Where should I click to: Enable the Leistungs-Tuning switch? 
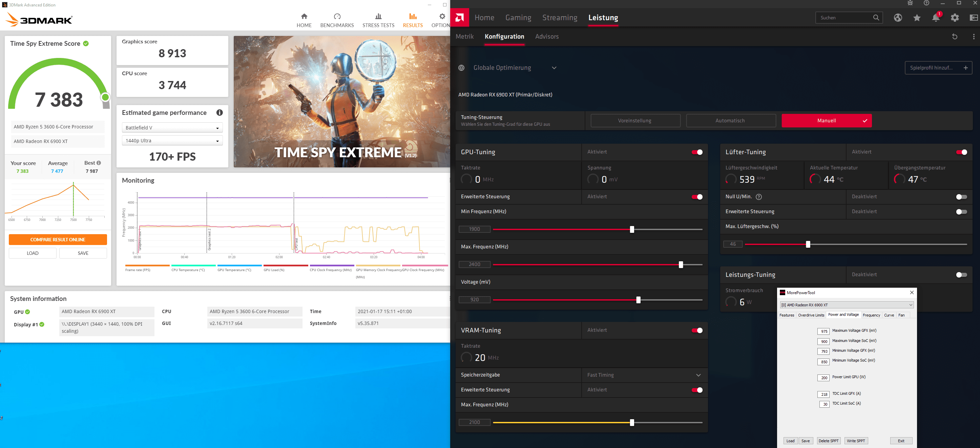point(961,275)
